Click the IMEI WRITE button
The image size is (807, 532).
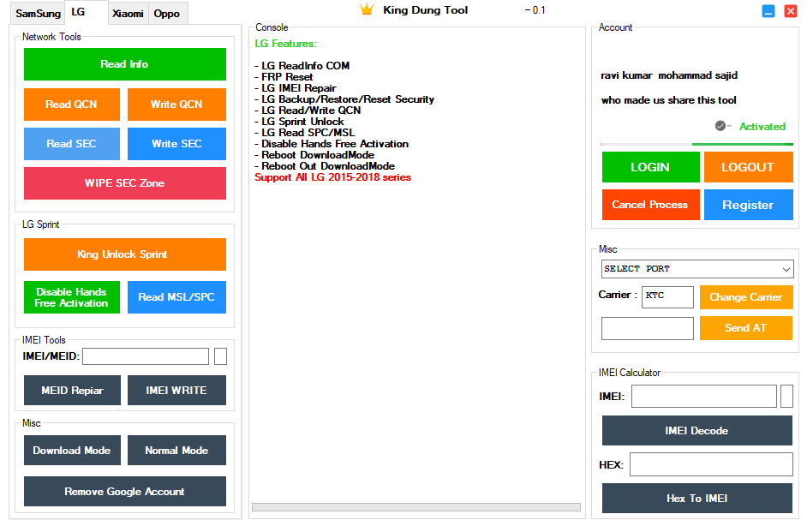pos(176,390)
